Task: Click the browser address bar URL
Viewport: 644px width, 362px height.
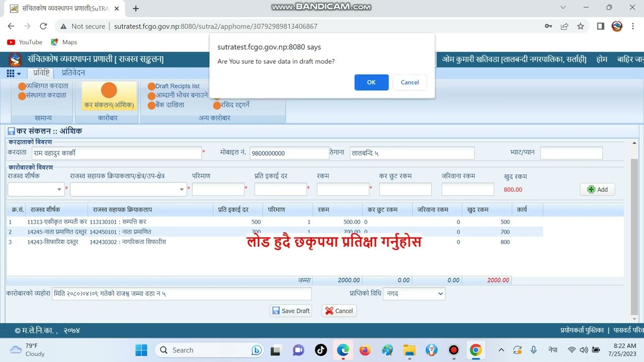Action: [x=215, y=26]
